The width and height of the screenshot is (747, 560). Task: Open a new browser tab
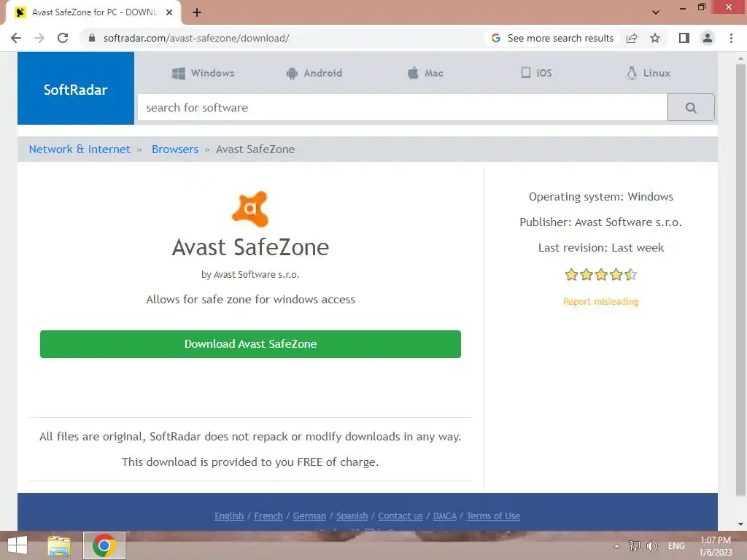(197, 13)
